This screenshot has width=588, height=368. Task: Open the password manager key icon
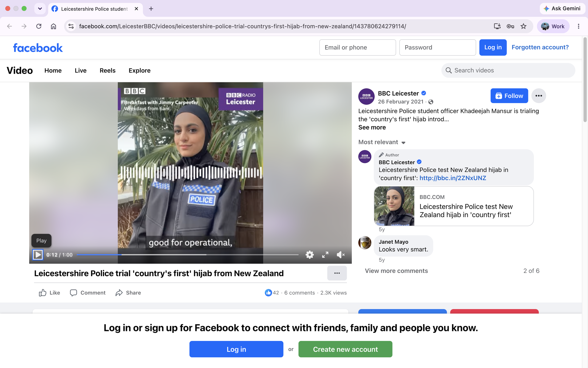pos(510,26)
